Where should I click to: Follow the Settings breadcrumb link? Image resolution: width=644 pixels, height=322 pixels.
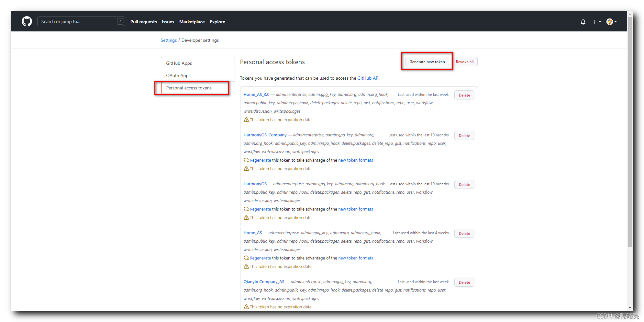[x=169, y=40]
